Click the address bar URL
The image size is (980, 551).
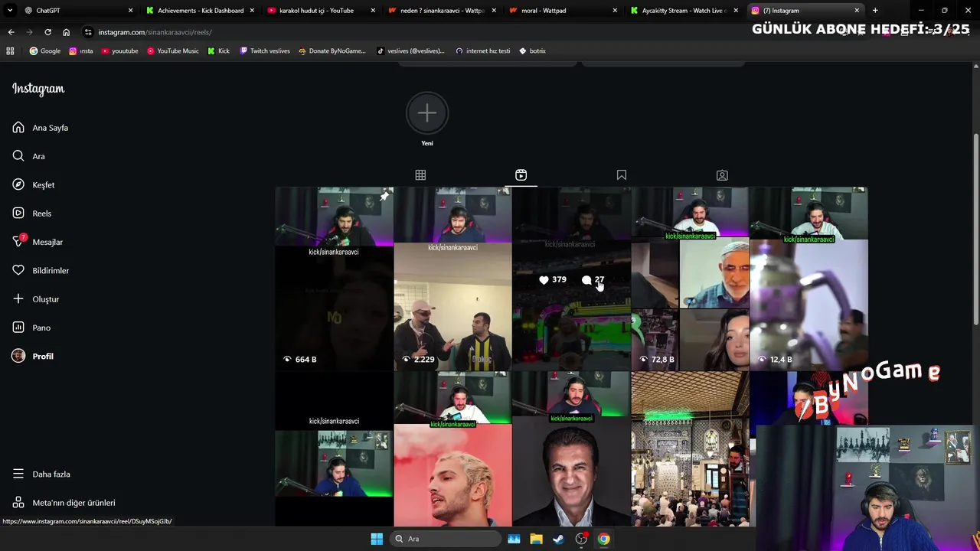[155, 32]
